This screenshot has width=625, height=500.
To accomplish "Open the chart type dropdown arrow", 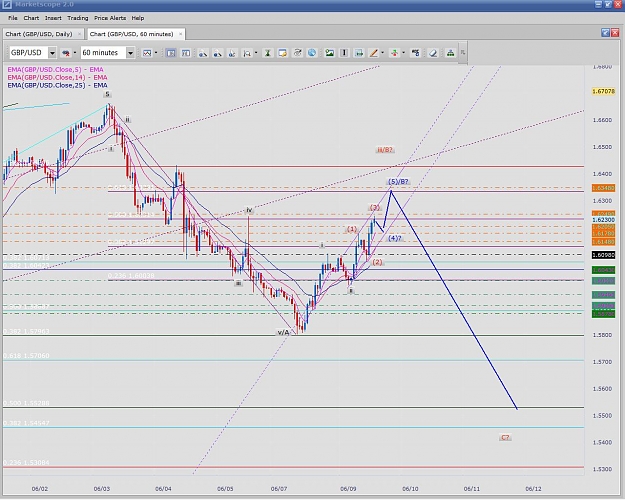I will click(x=156, y=53).
